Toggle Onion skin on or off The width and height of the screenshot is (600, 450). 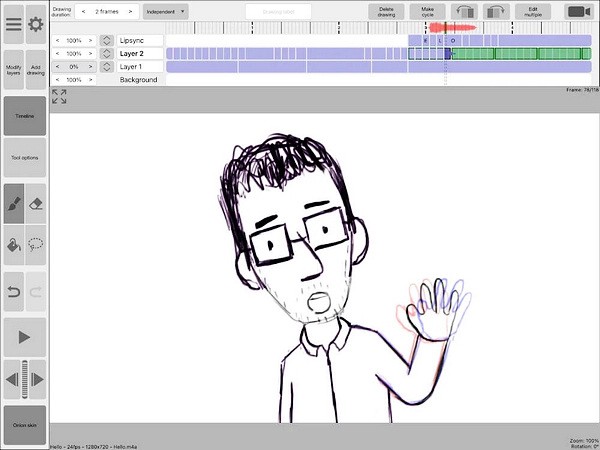tap(24, 425)
